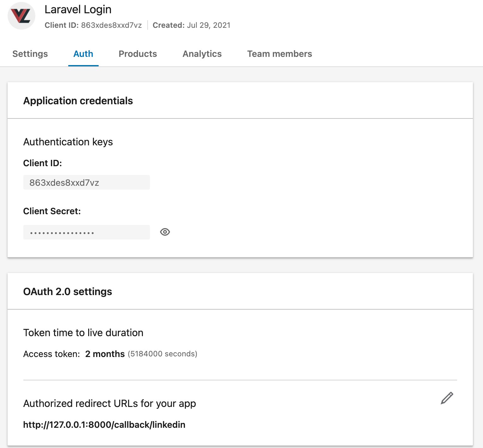Click the Authentication keys subheading
483x448 pixels.
pos(68,142)
